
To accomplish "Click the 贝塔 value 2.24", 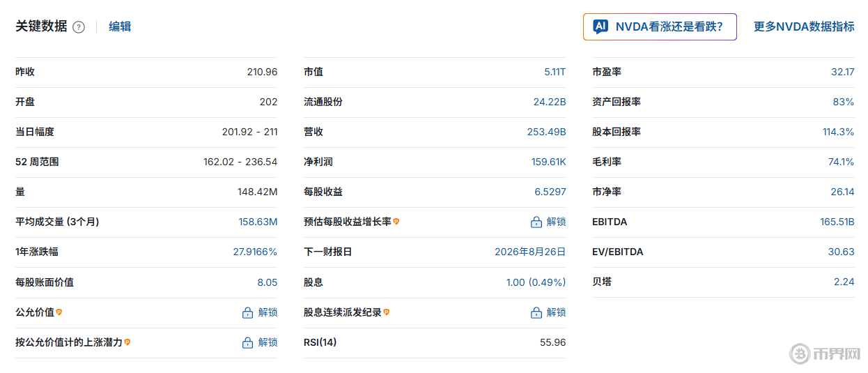I will (844, 282).
